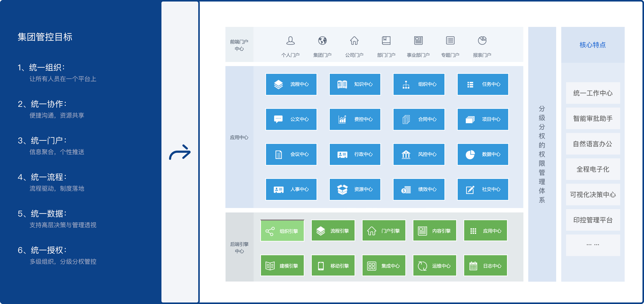This screenshot has height=304, width=644.
Task: Click the curved arrow icon
Action: pos(180,152)
